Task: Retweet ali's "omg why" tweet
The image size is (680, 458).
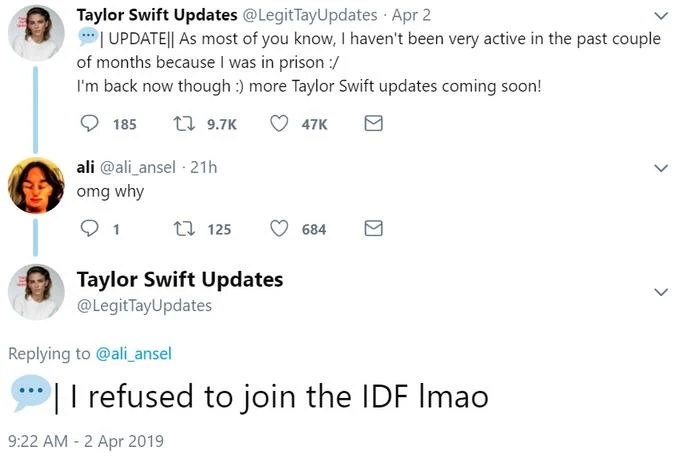Action: click(181, 229)
